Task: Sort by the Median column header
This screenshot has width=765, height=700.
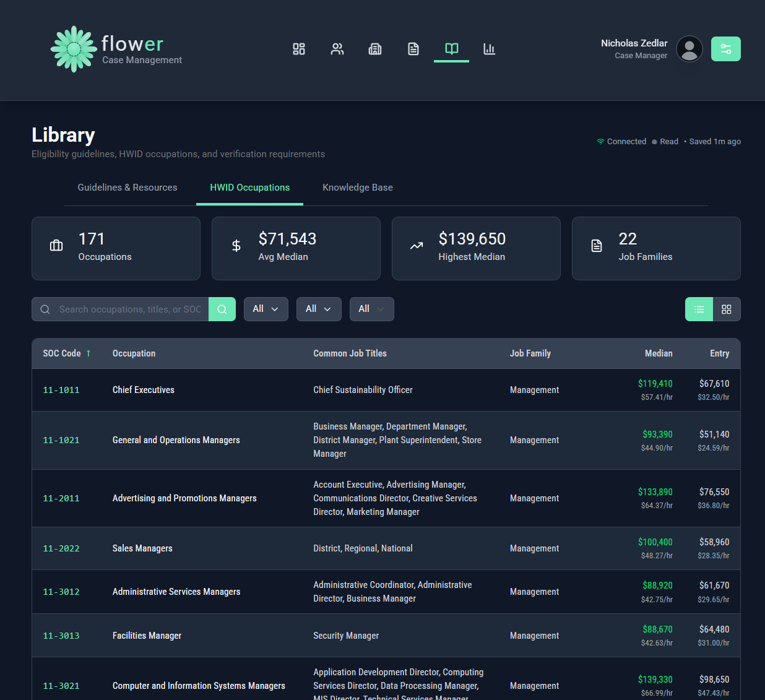Action: (x=658, y=353)
